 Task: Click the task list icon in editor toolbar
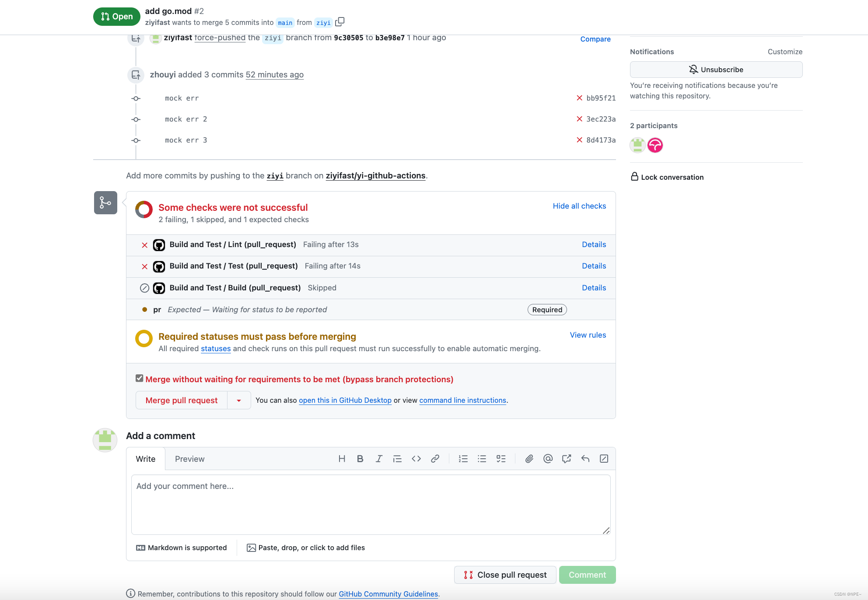(x=501, y=458)
